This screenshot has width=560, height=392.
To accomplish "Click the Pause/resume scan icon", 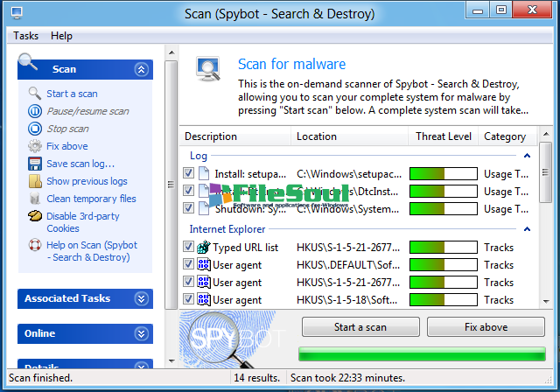I will coord(35,111).
